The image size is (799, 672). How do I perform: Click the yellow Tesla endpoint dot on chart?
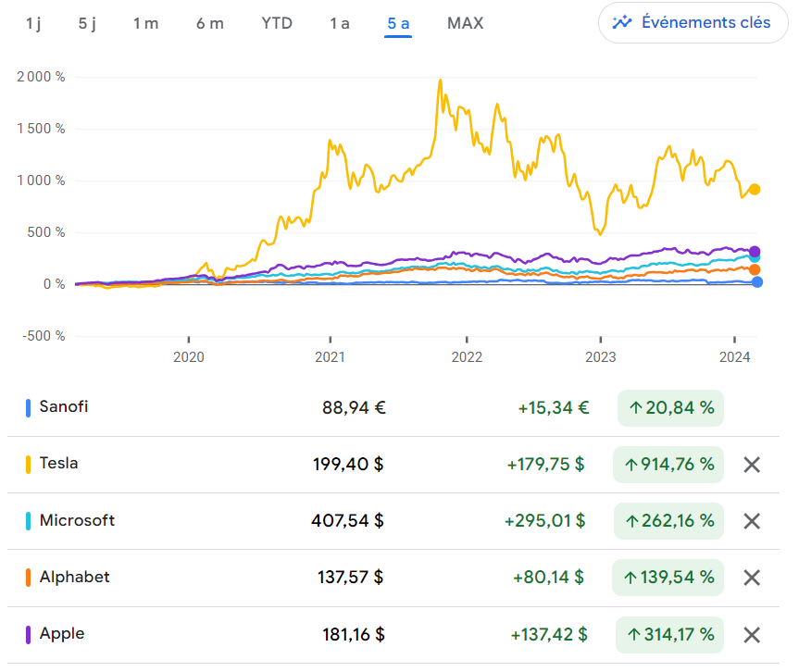755,190
